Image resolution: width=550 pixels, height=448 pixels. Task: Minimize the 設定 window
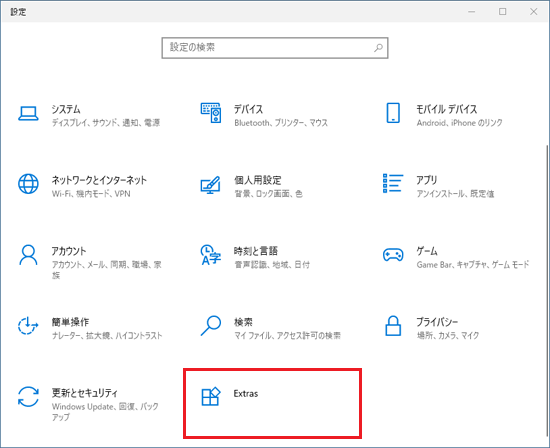tap(472, 12)
